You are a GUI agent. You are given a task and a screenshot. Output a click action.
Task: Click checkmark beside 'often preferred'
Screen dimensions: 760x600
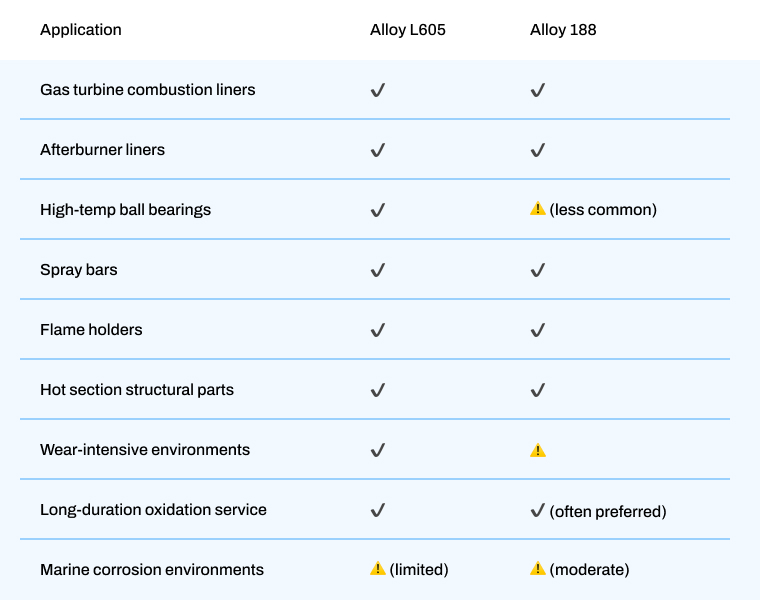point(537,510)
